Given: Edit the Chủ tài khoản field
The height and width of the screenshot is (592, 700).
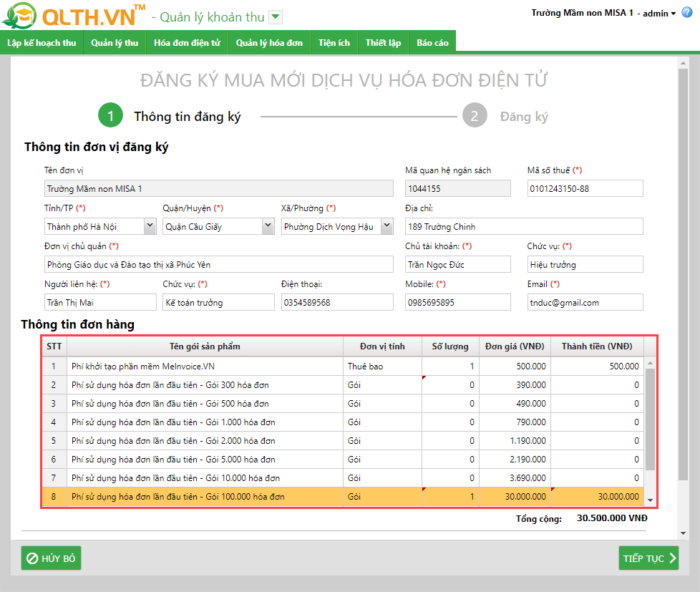Looking at the screenshot, I should coord(457,264).
